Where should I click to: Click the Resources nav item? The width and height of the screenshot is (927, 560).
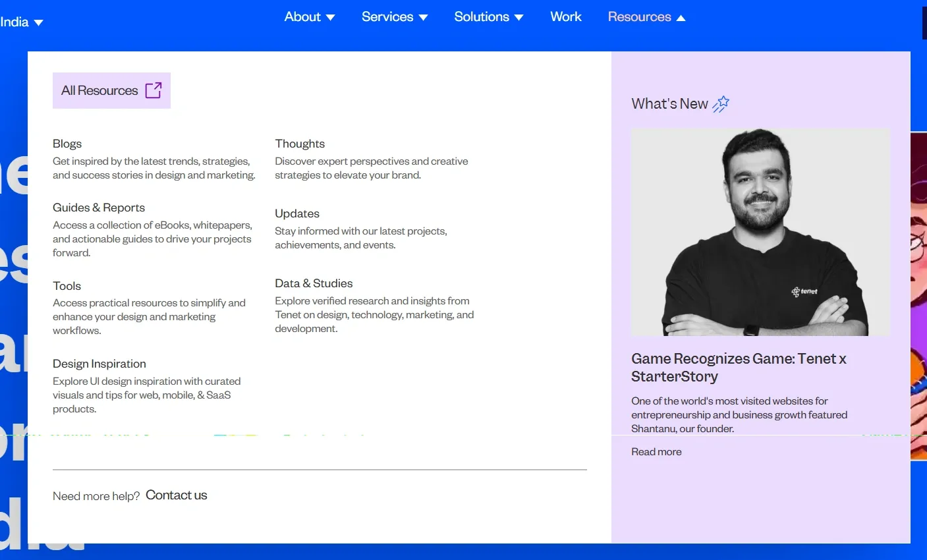640,17
